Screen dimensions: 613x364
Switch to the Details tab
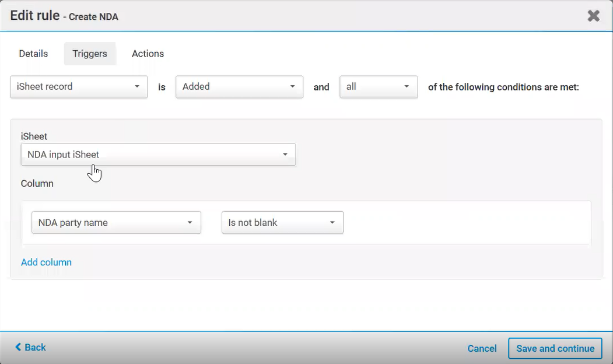(x=33, y=54)
